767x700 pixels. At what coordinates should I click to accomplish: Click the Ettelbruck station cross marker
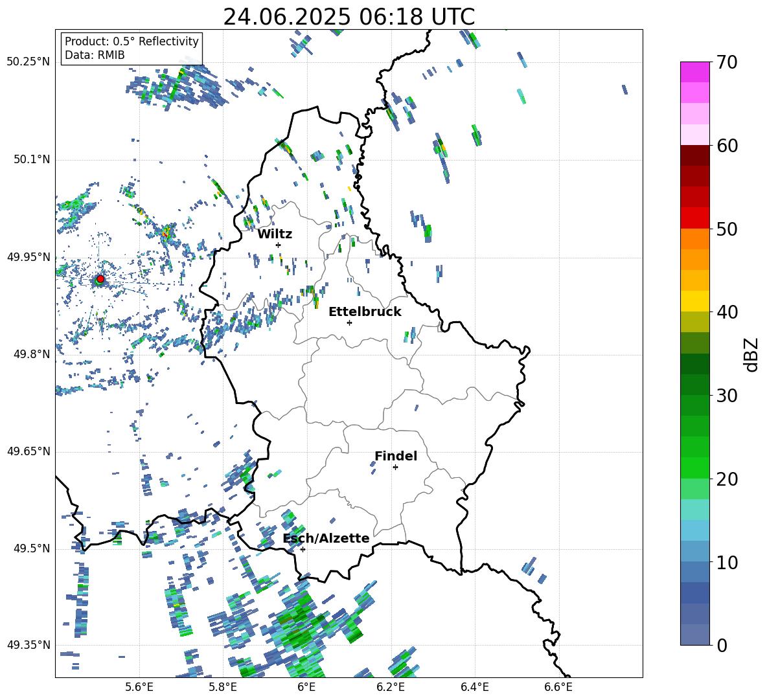point(349,322)
